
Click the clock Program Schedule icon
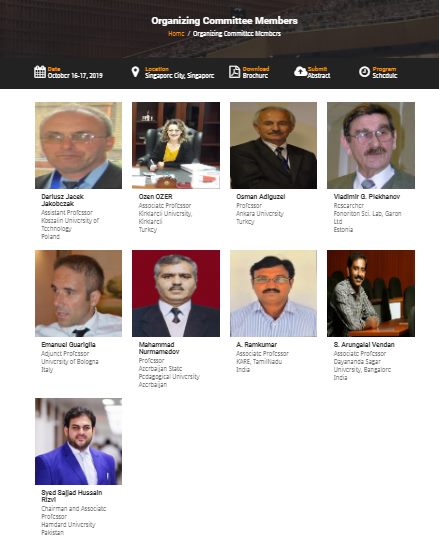pos(364,72)
